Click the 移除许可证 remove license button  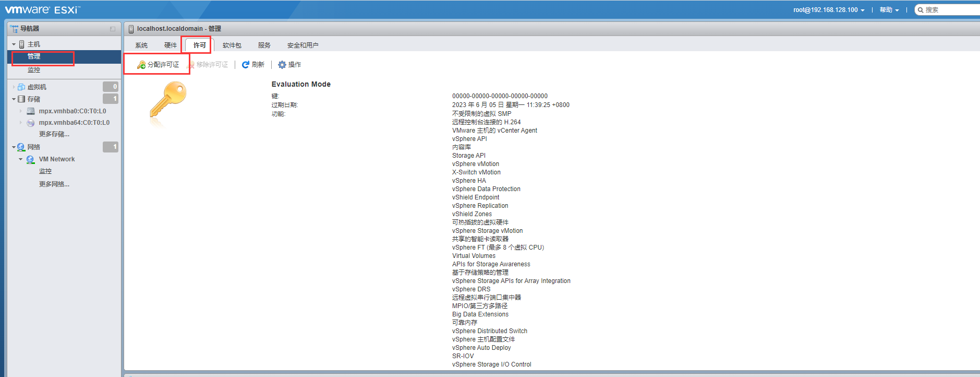point(208,65)
